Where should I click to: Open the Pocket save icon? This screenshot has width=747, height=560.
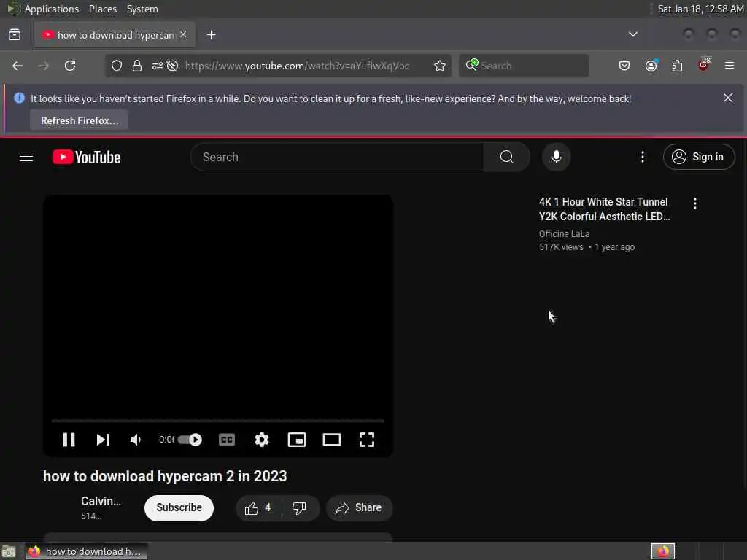624,66
